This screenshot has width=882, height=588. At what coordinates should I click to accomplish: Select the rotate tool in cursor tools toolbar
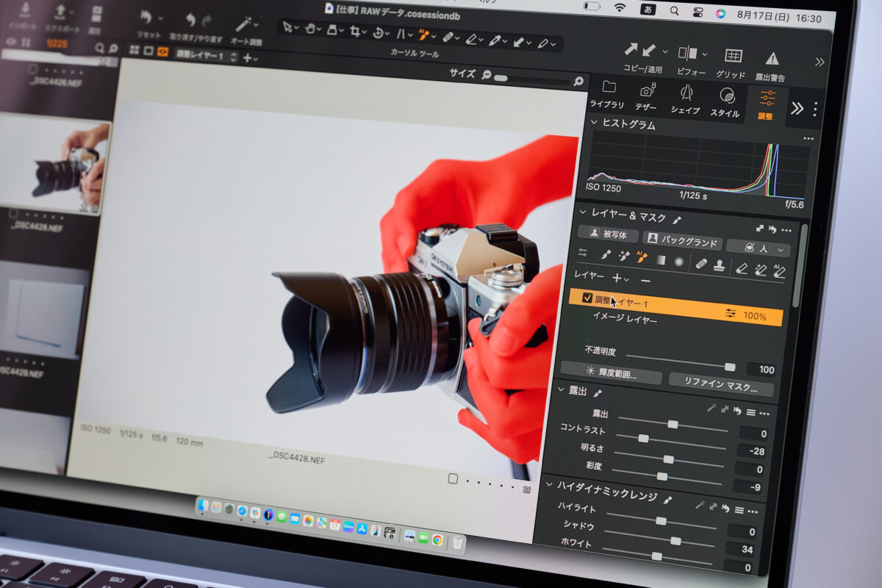point(378,32)
